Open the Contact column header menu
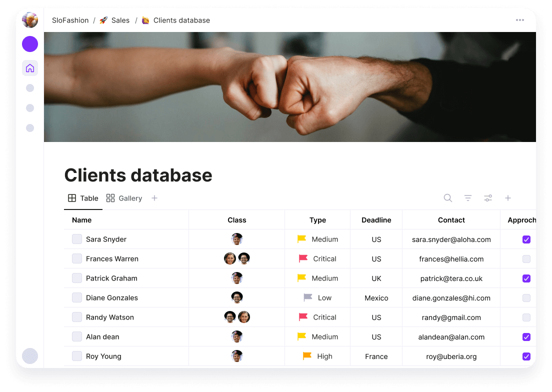552x392 pixels. click(451, 220)
